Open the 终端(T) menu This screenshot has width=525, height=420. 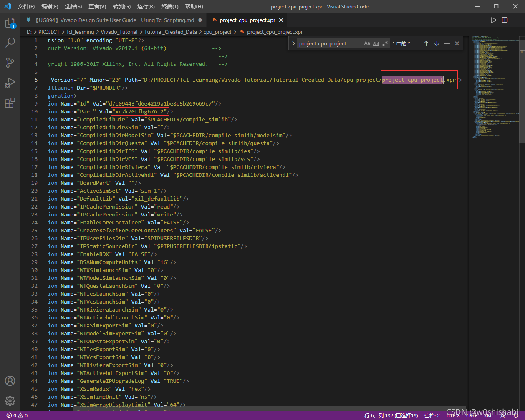pos(169,6)
